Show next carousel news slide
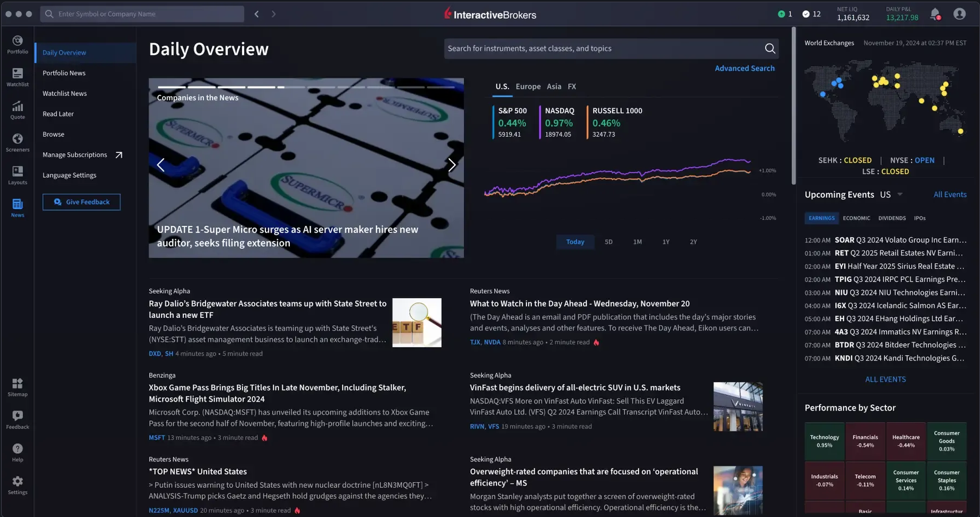Image resolution: width=980 pixels, height=517 pixels. 452,165
